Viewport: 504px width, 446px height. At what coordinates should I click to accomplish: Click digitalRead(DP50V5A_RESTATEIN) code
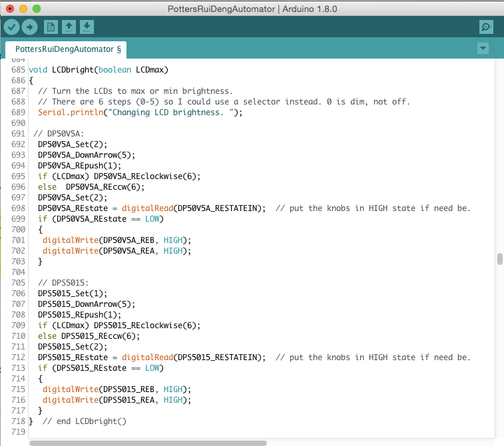click(194, 208)
